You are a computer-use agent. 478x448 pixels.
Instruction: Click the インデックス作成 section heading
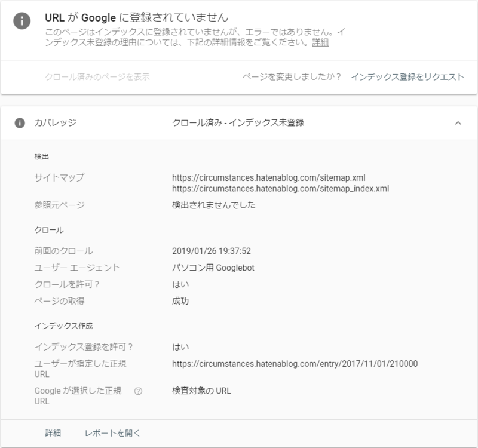(64, 326)
